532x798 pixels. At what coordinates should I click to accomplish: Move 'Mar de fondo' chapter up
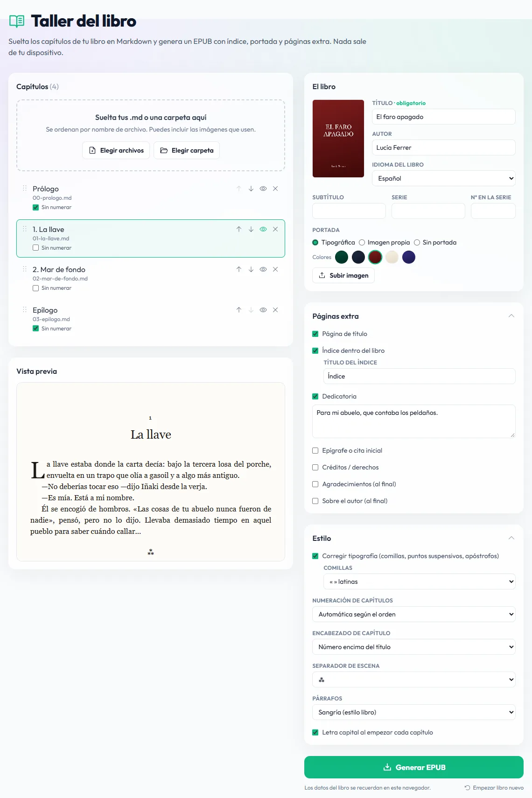239,269
